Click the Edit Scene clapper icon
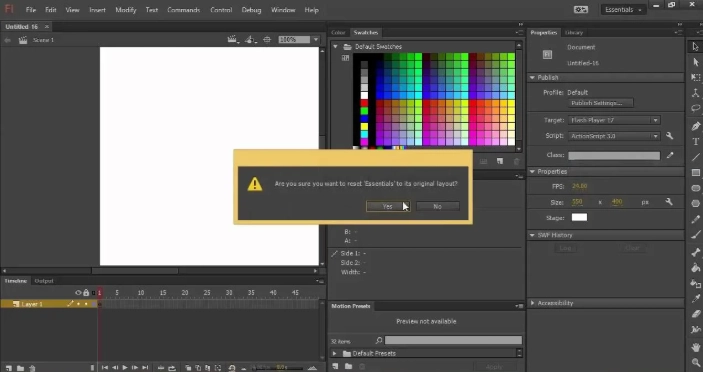 point(232,40)
